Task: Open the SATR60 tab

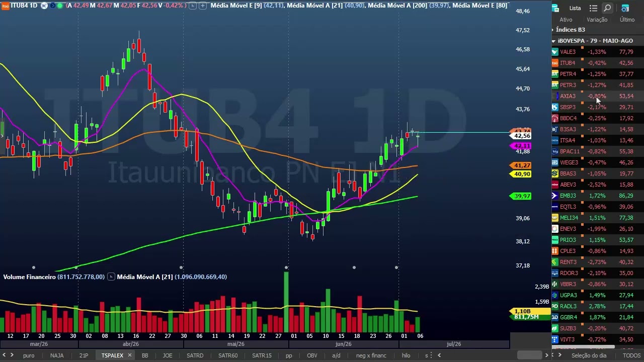Action: coord(228,355)
